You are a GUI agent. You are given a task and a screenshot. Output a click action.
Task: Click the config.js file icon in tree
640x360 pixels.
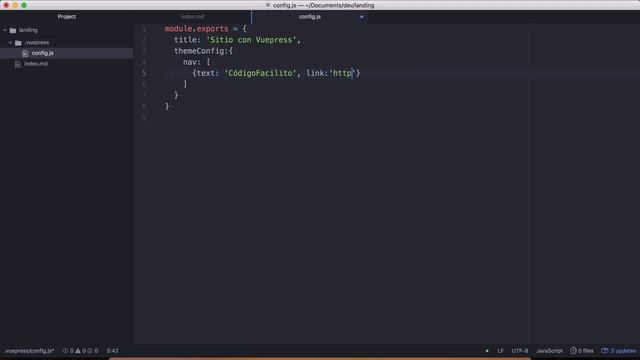tap(25, 53)
